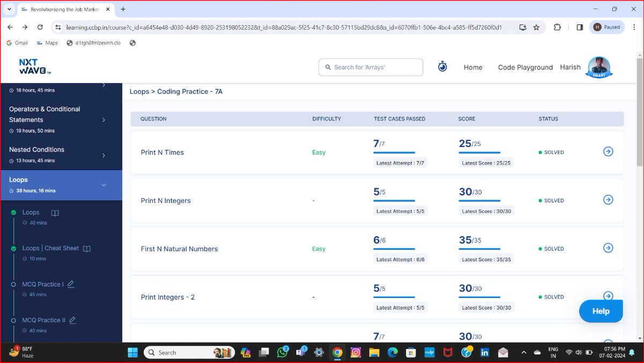The width and height of the screenshot is (644, 363).
Task: Open Print N Integers question arrow
Action: tap(608, 200)
